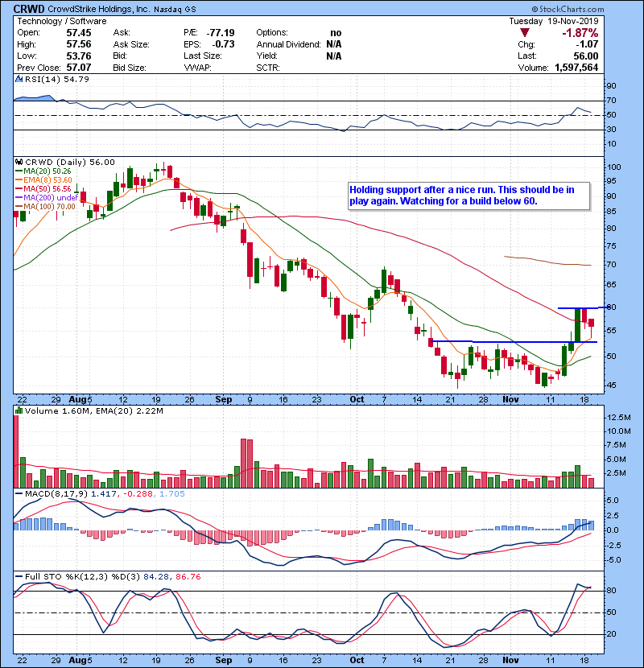Click the SCTR label
The height and width of the screenshot is (668, 644).
(x=268, y=68)
